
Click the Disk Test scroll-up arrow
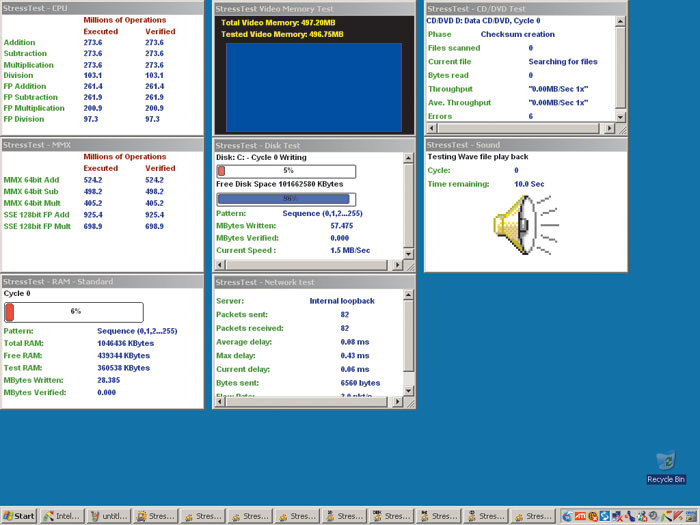click(408, 158)
